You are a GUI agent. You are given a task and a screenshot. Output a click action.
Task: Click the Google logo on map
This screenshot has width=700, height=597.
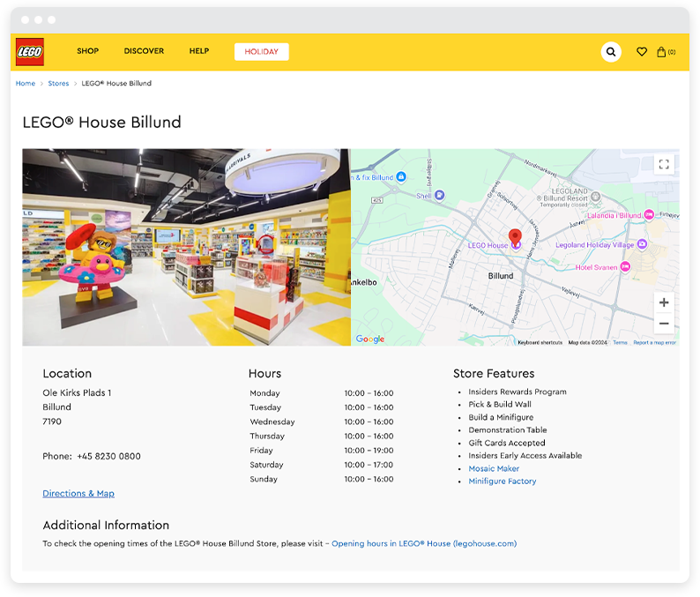point(370,340)
